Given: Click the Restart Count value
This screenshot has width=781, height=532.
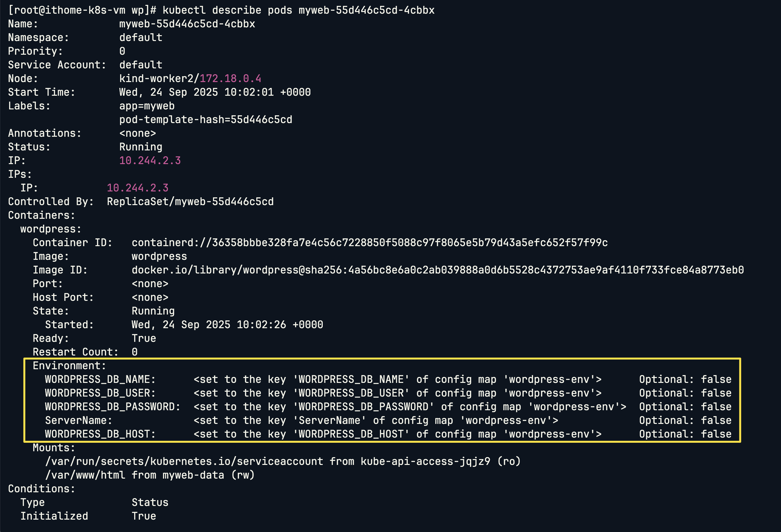Looking at the screenshot, I should pos(135,352).
